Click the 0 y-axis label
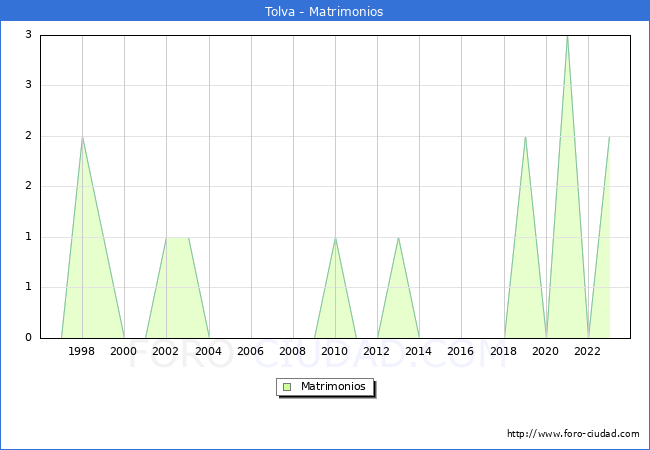 28,338
